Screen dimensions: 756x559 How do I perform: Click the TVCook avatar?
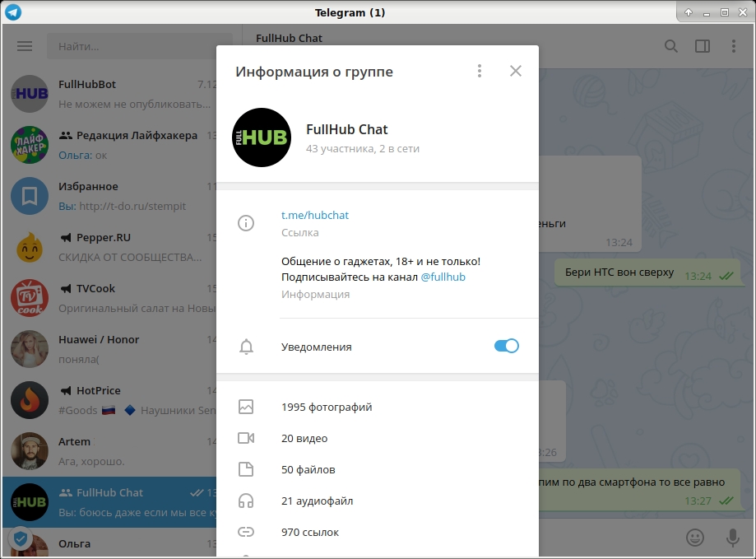[30, 298]
